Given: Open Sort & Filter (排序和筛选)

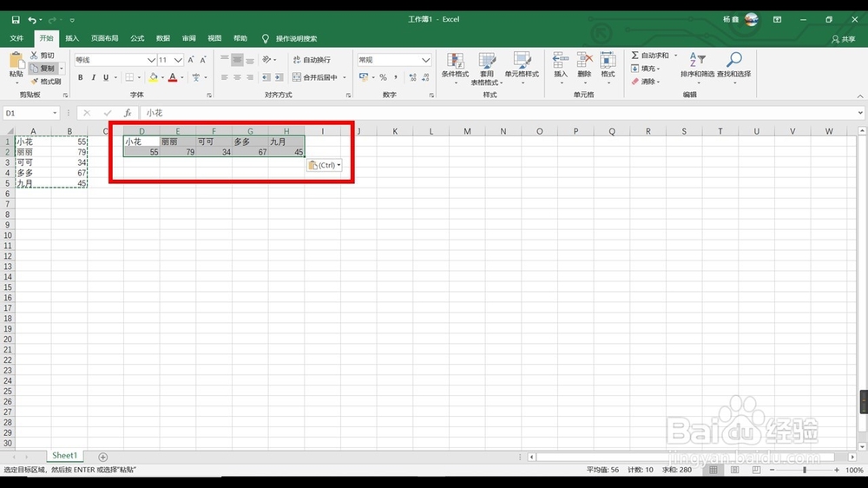Looking at the screenshot, I should [697, 69].
